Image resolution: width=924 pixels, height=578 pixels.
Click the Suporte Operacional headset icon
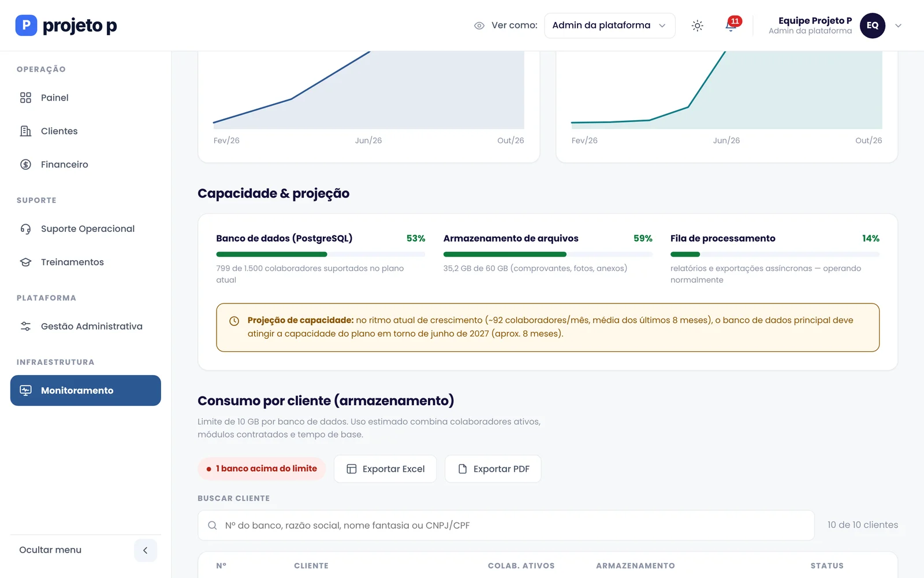pos(25,229)
